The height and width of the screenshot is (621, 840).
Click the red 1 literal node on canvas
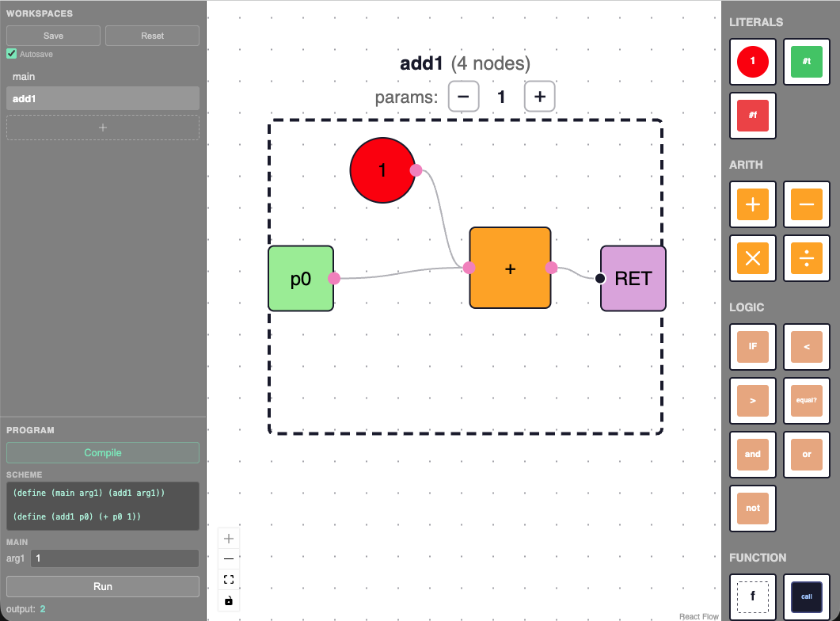click(382, 170)
